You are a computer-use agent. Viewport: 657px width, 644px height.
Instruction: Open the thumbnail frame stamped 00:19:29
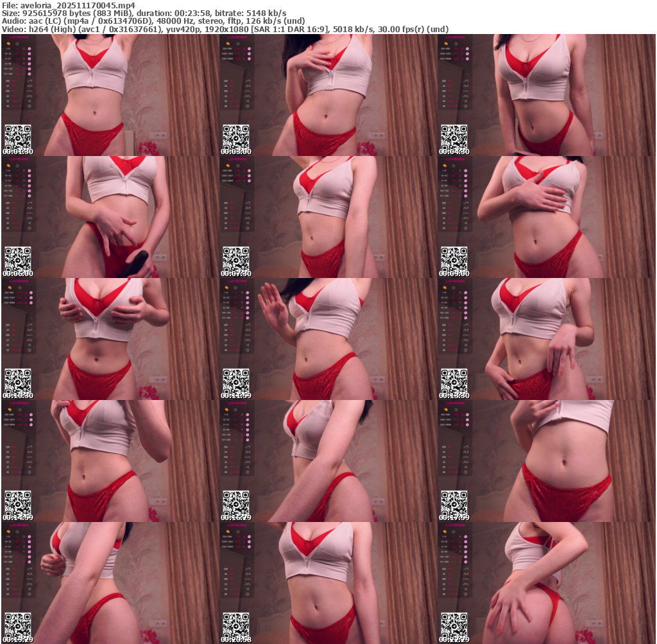point(110,583)
